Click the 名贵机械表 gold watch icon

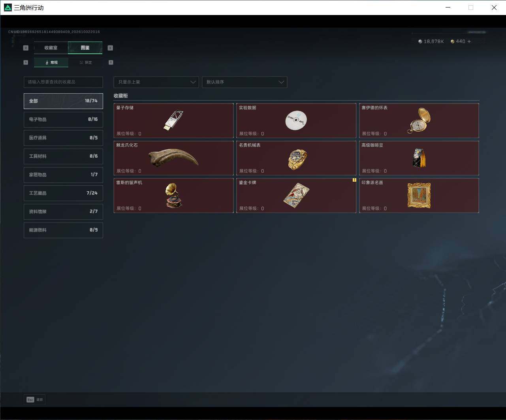point(297,159)
